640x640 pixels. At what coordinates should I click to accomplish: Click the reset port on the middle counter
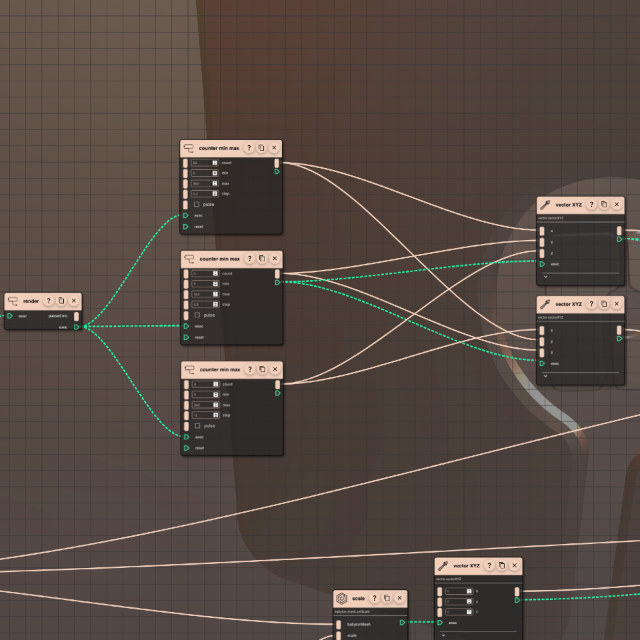[x=187, y=338]
